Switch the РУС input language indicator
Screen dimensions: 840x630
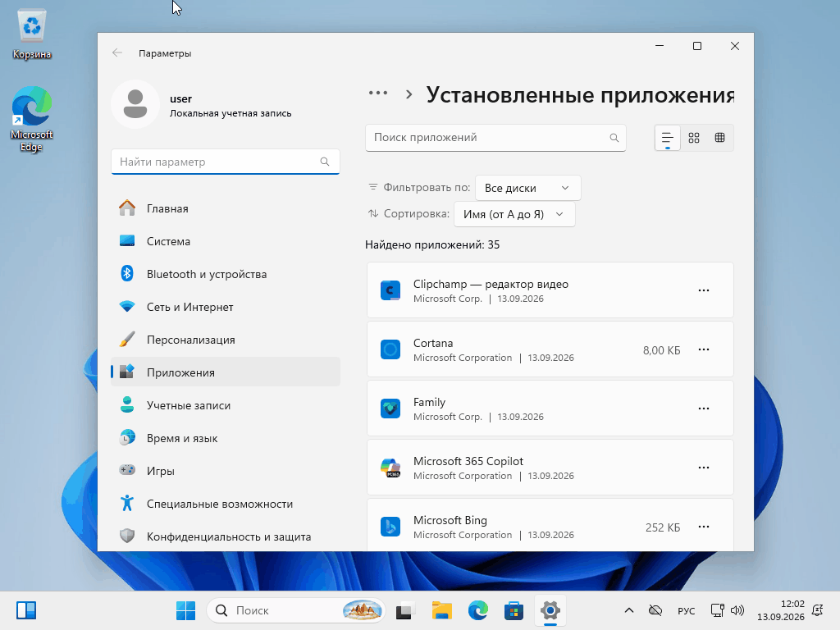[x=687, y=610]
